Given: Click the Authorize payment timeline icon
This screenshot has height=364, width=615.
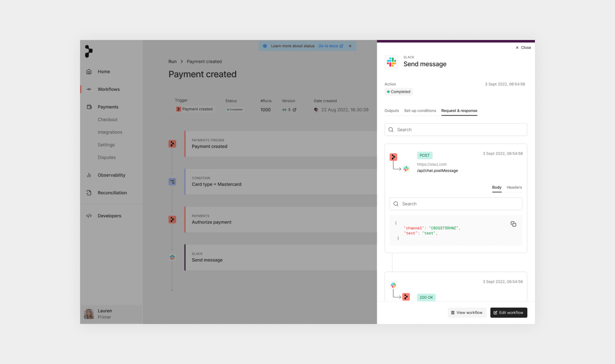Looking at the screenshot, I should point(172,220).
